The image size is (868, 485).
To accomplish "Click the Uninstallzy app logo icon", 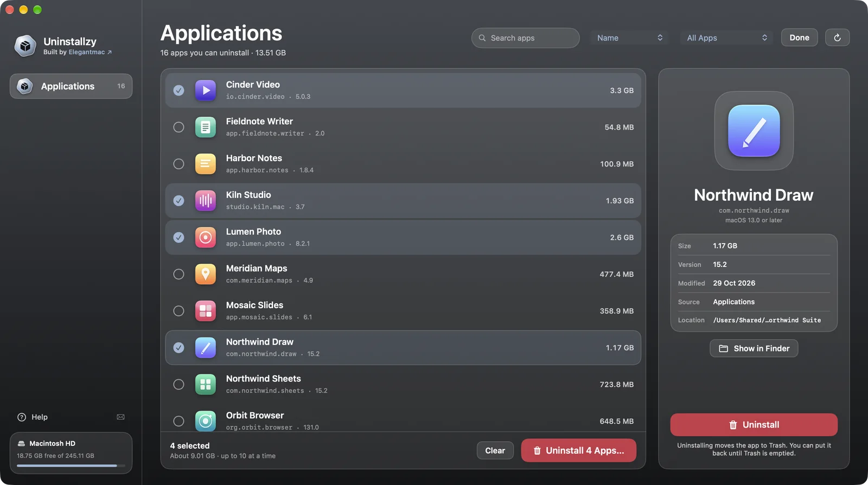I will coord(25,46).
